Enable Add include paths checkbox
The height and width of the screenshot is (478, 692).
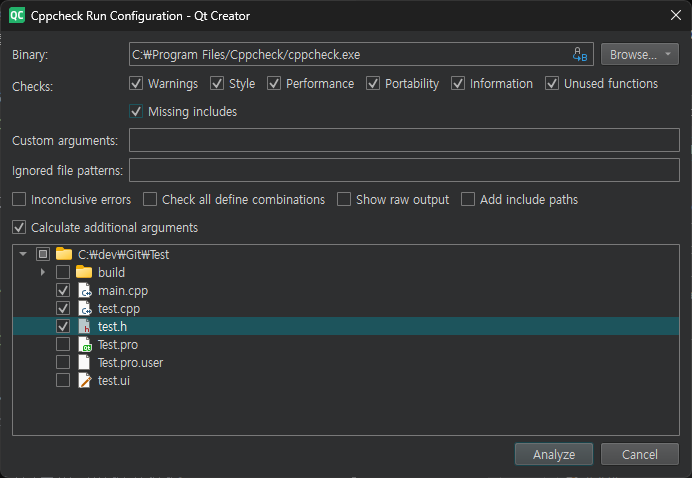468,199
